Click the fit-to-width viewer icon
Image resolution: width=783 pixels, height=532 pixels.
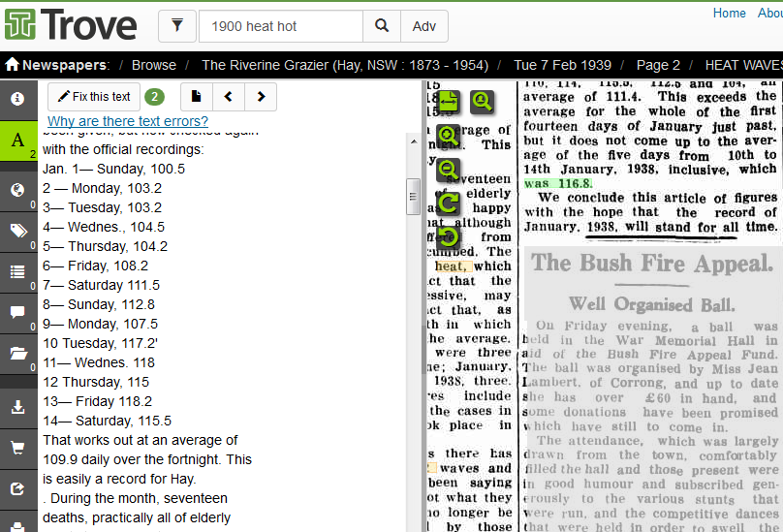(x=448, y=101)
